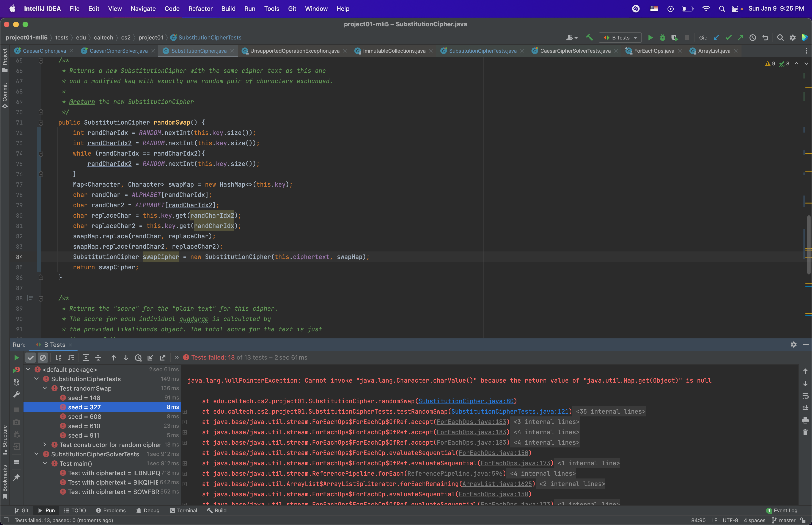The height and width of the screenshot is (525, 812).
Task: Click Git update project arrow icon
Action: (716, 38)
